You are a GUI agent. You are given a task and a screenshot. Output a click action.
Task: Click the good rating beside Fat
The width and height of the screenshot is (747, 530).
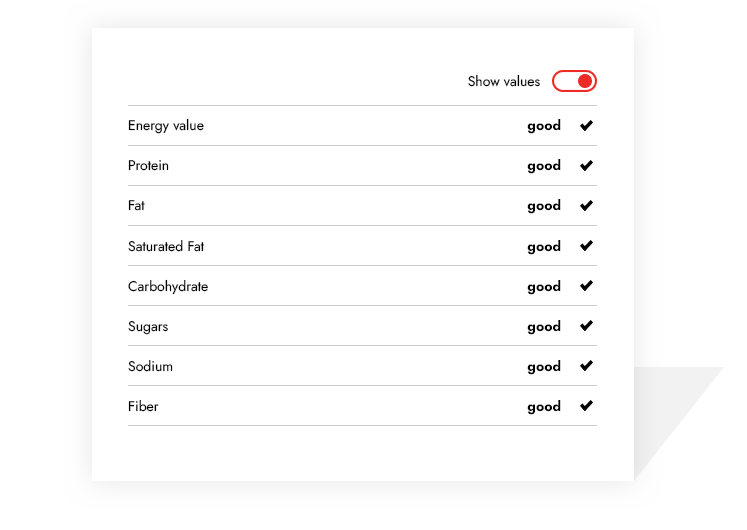544,206
